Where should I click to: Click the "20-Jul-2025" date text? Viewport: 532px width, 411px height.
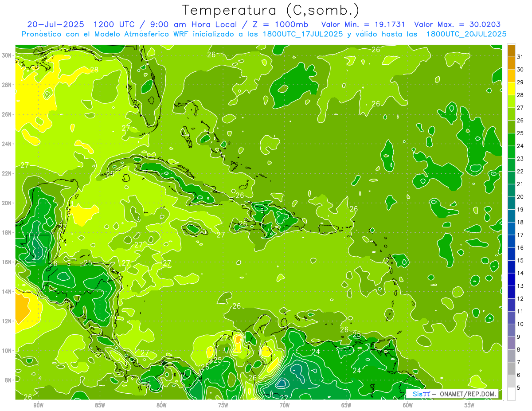56,24
